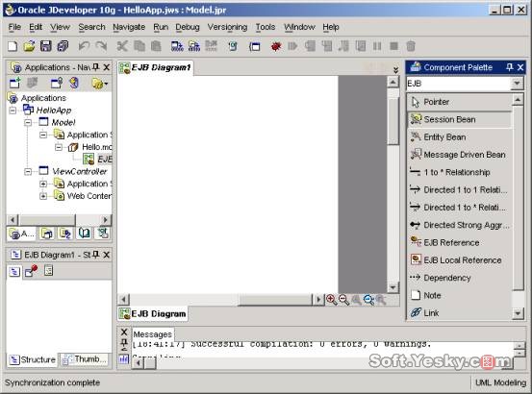The height and width of the screenshot is (394, 532).
Task: Open the Navigate menu
Action: (x=129, y=27)
